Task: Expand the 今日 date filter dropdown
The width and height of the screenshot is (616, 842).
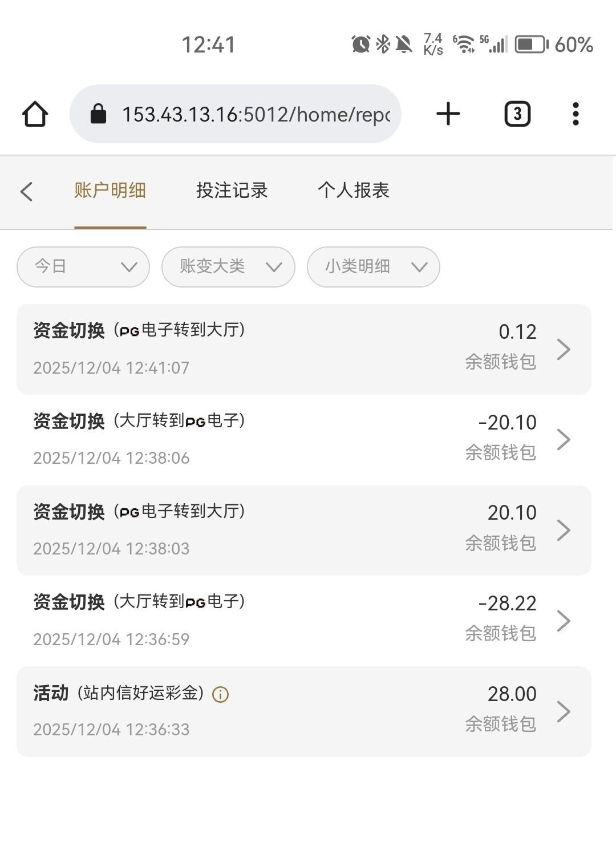Action: click(83, 266)
